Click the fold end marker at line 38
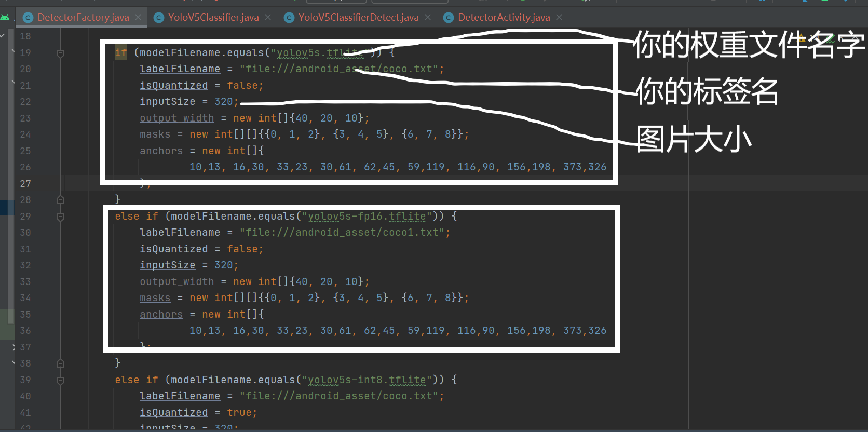The height and width of the screenshot is (432, 868). [x=61, y=363]
